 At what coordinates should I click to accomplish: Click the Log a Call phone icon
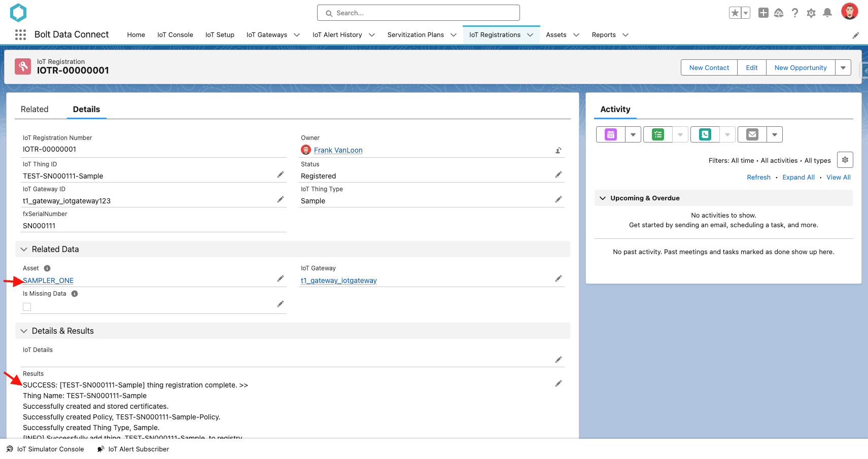705,134
